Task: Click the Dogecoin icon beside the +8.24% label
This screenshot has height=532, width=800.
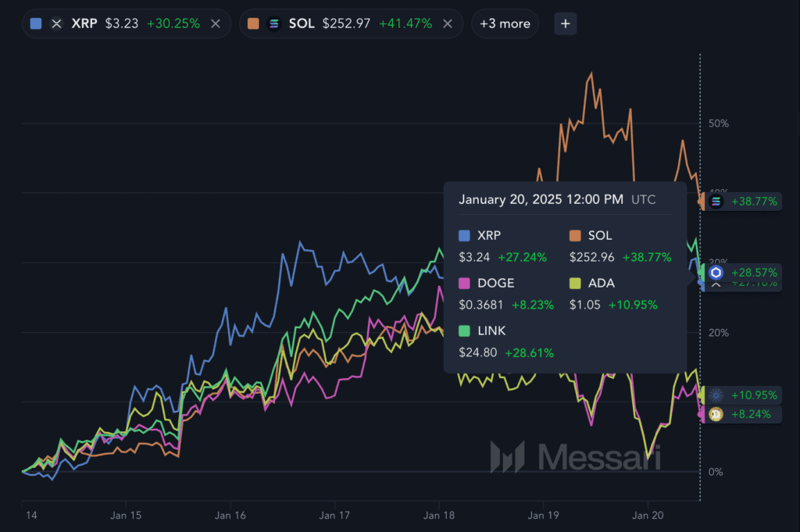Action: (x=716, y=414)
